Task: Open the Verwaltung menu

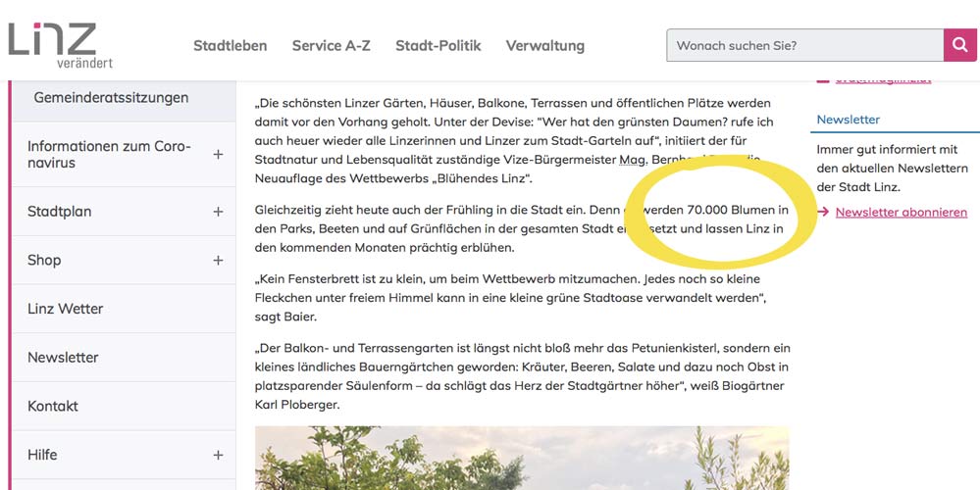Action: coord(545,45)
